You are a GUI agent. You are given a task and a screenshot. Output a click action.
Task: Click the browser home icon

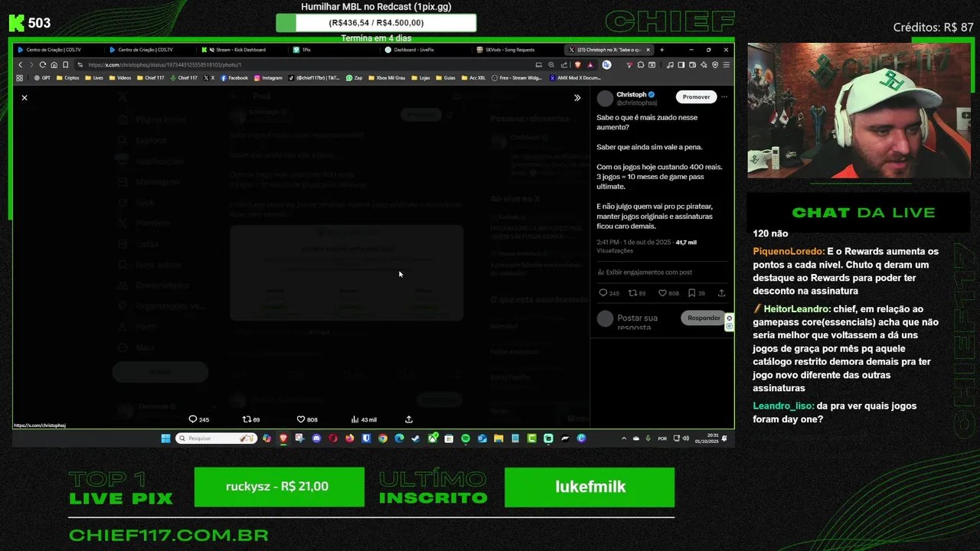pyautogui.click(x=54, y=65)
